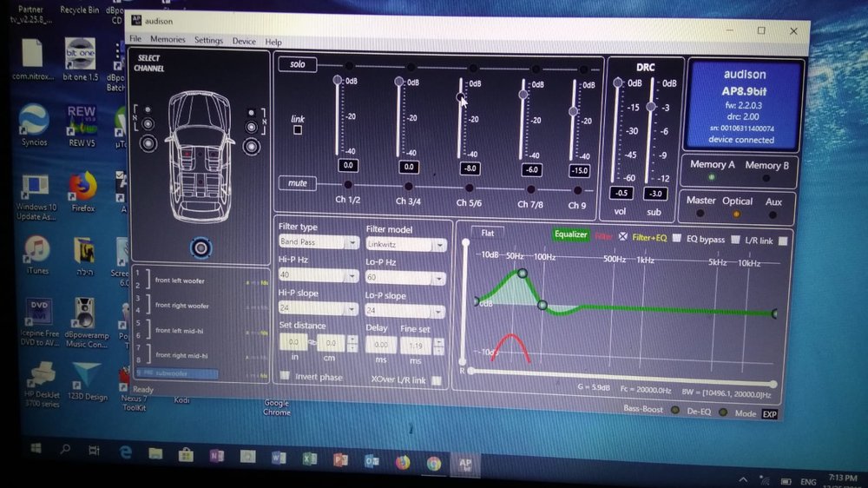This screenshot has height=488, width=868.
Task: Open the bit one 1.5 desktop icon
Action: (x=80, y=60)
